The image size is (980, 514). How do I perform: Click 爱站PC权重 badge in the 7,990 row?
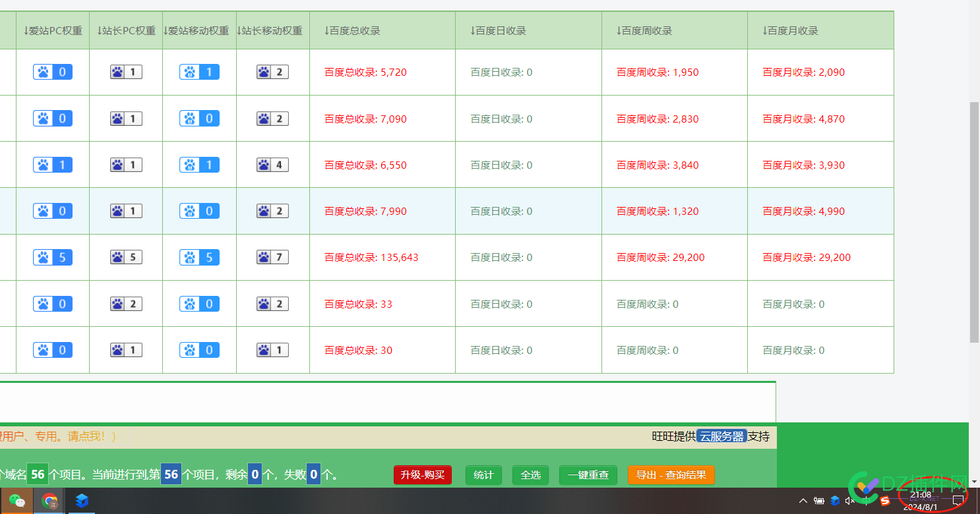point(53,211)
